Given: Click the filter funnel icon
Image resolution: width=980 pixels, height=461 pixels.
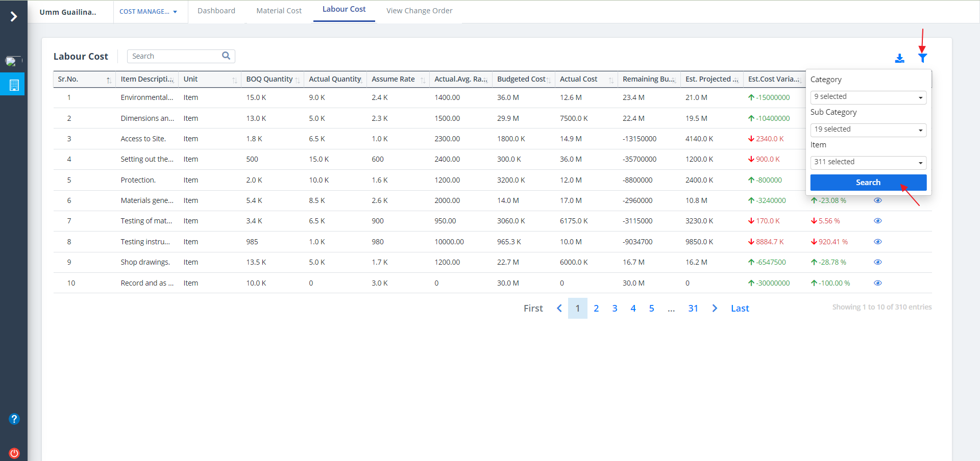Looking at the screenshot, I should click(x=922, y=58).
